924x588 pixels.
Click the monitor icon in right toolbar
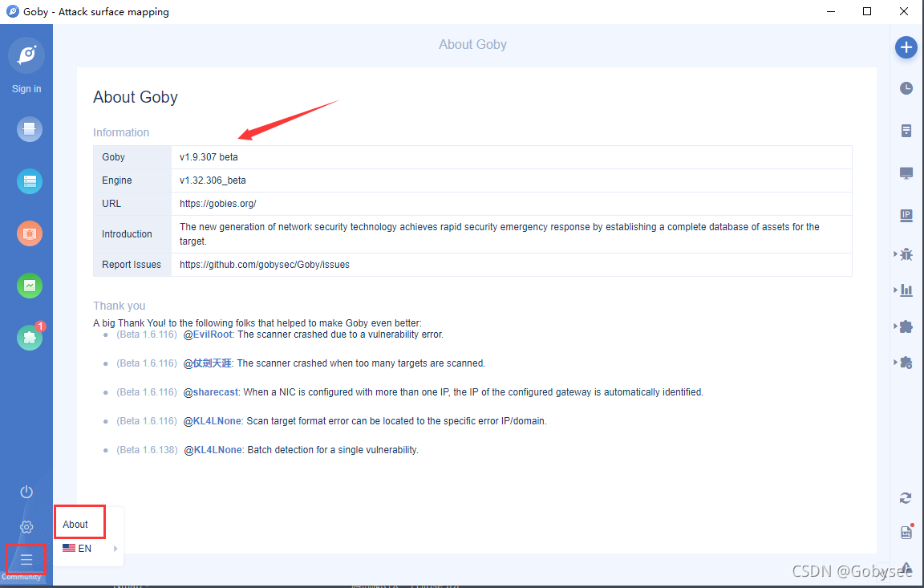pyautogui.click(x=906, y=173)
